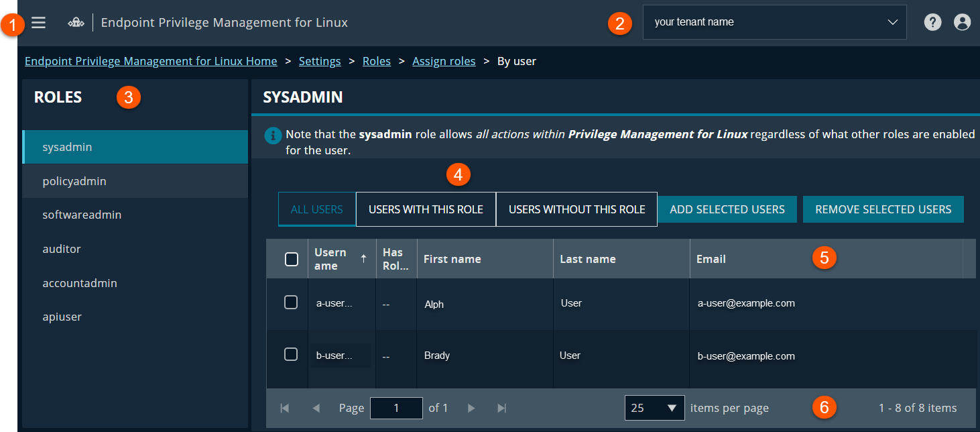Click the Has Role column header
980x432 pixels.
tap(396, 259)
